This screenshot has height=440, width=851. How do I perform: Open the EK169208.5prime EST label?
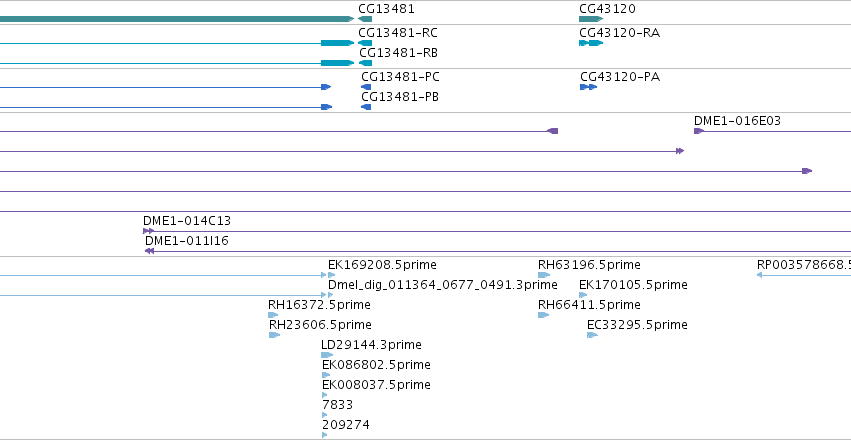pyautogui.click(x=382, y=265)
